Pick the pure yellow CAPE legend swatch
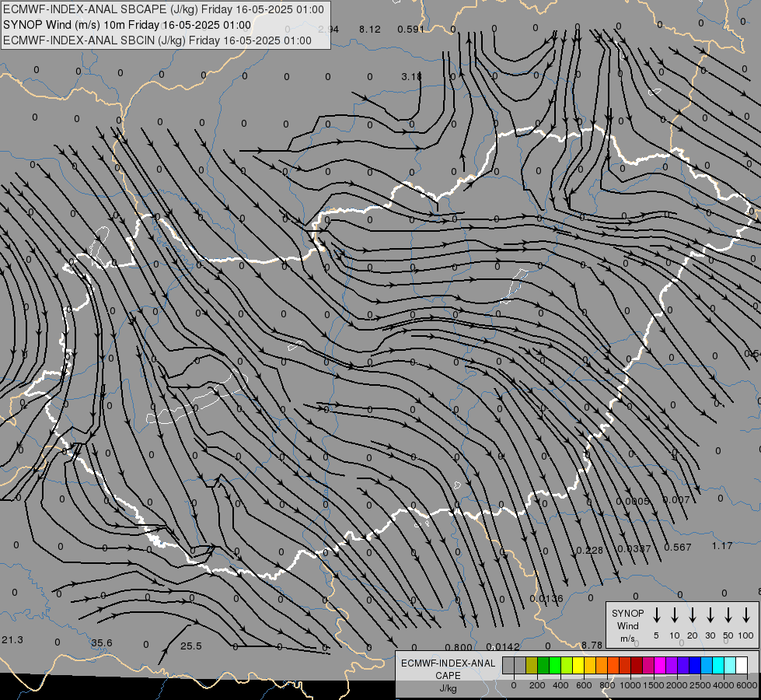Viewport: 761px width, 700px height. [x=578, y=666]
